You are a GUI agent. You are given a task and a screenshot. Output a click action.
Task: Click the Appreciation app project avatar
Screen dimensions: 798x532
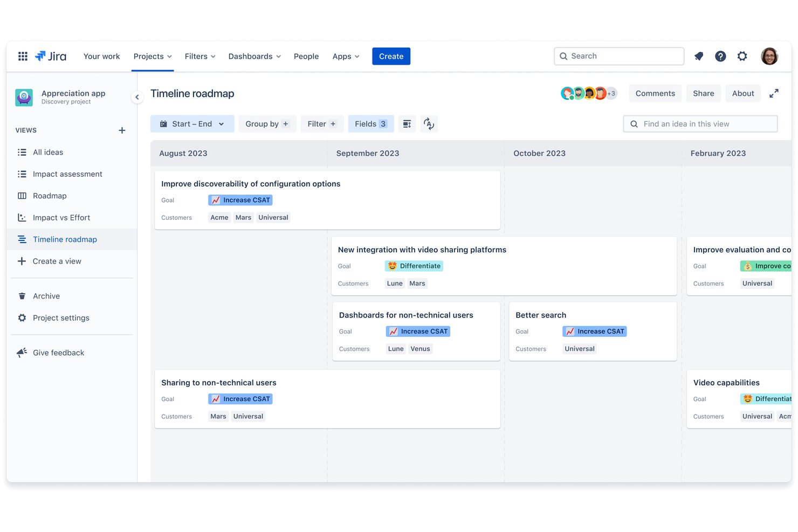click(x=24, y=98)
